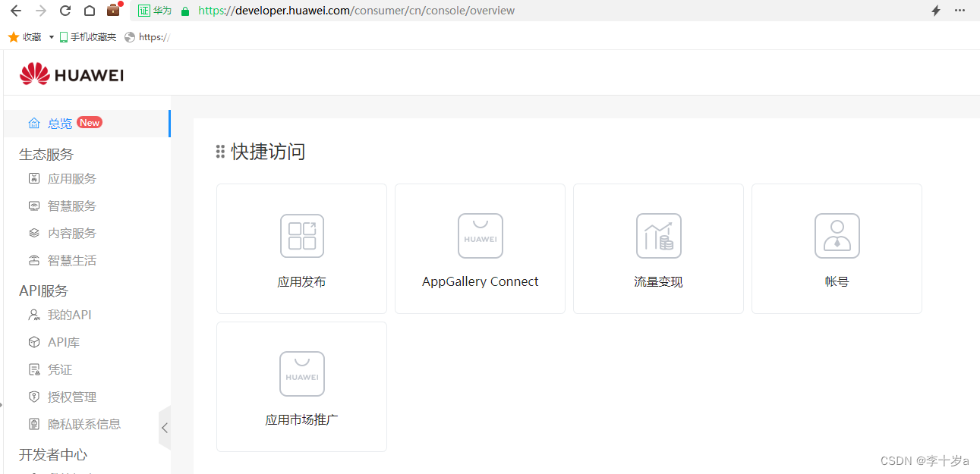Click the 证 华为 certificate badge

[x=155, y=11]
